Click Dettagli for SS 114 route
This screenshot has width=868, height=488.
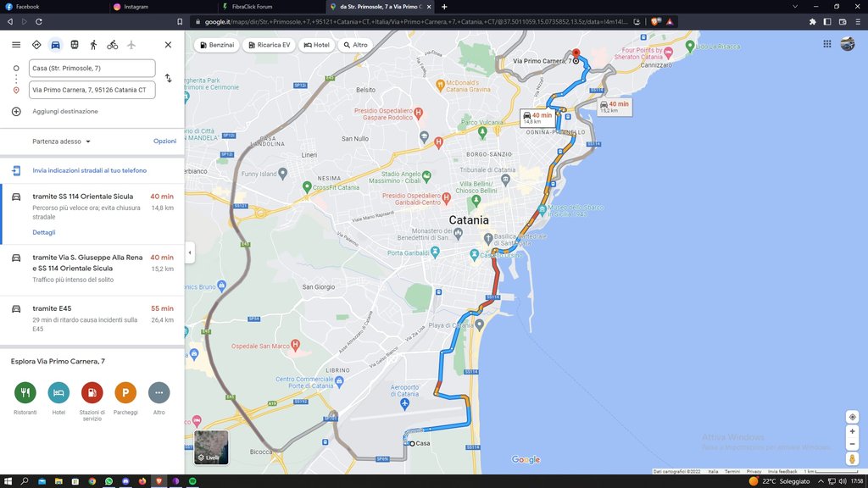point(43,232)
